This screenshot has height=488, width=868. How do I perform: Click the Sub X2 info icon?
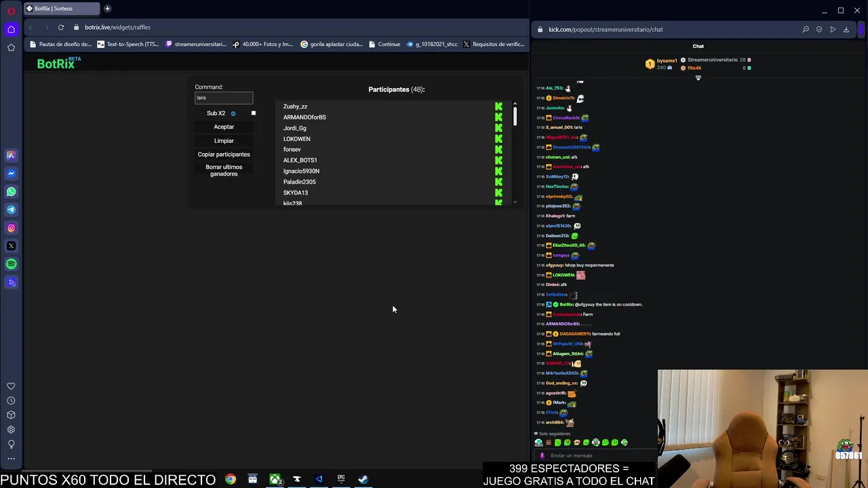tap(233, 113)
